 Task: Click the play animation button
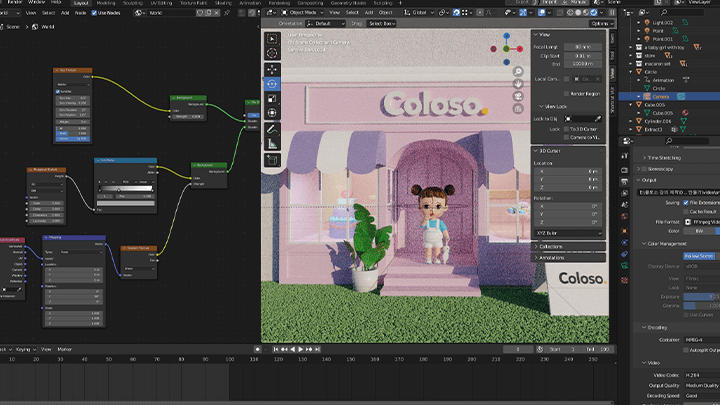(301, 349)
